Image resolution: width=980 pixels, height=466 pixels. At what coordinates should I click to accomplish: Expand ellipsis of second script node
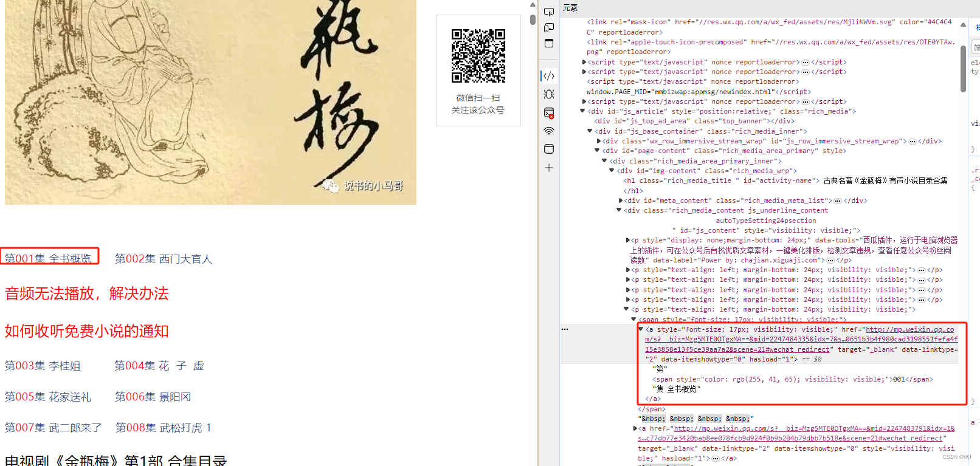pyautogui.click(x=806, y=72)
